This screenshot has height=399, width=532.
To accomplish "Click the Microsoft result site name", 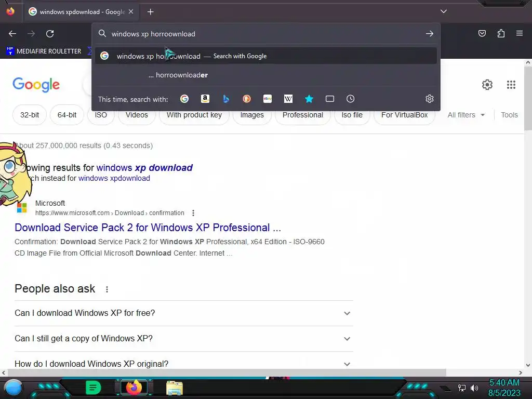I will tap(50, 203).
